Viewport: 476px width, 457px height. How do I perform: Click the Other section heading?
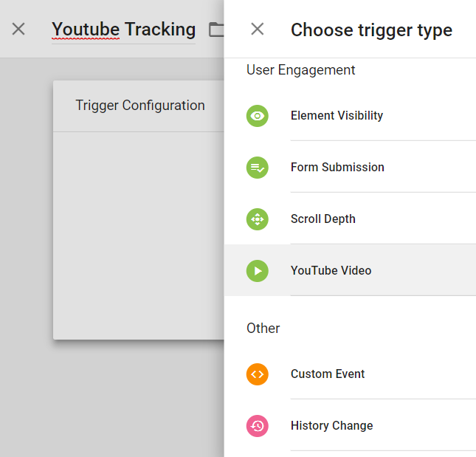(263, 329)
